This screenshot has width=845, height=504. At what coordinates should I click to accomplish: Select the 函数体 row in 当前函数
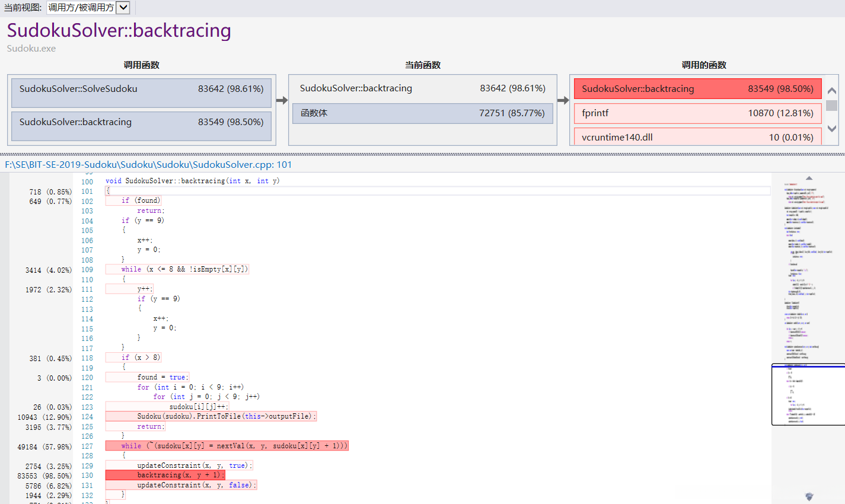(x=422, y=113)
